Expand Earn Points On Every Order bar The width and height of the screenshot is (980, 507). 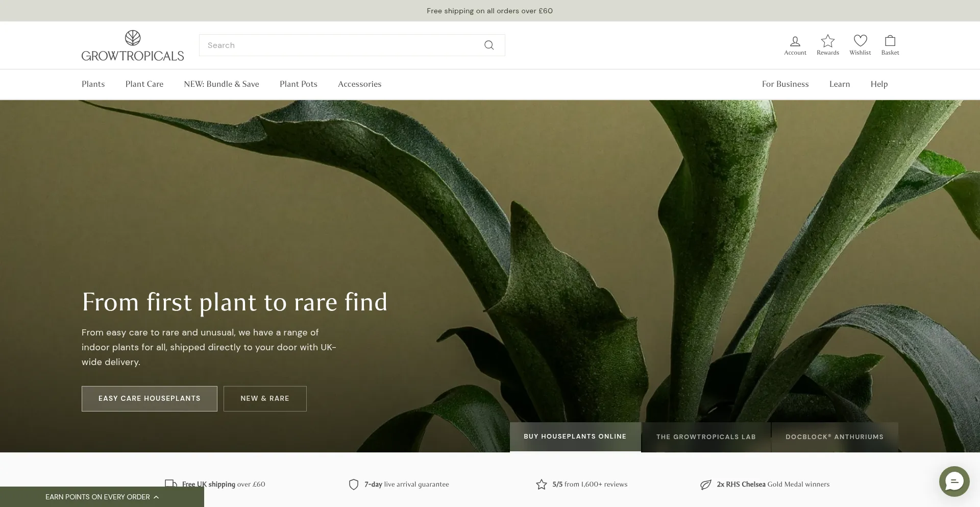click(x=102, y=497)
